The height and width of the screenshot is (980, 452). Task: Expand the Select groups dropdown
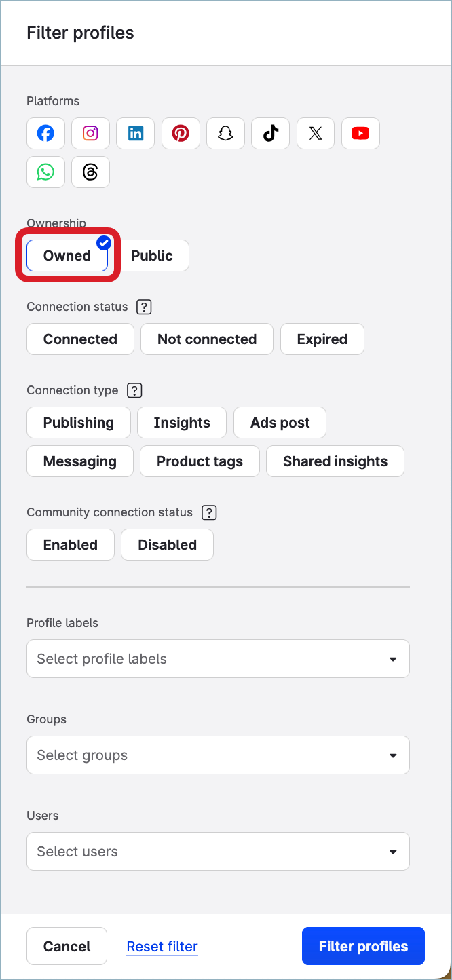(218, 755)
